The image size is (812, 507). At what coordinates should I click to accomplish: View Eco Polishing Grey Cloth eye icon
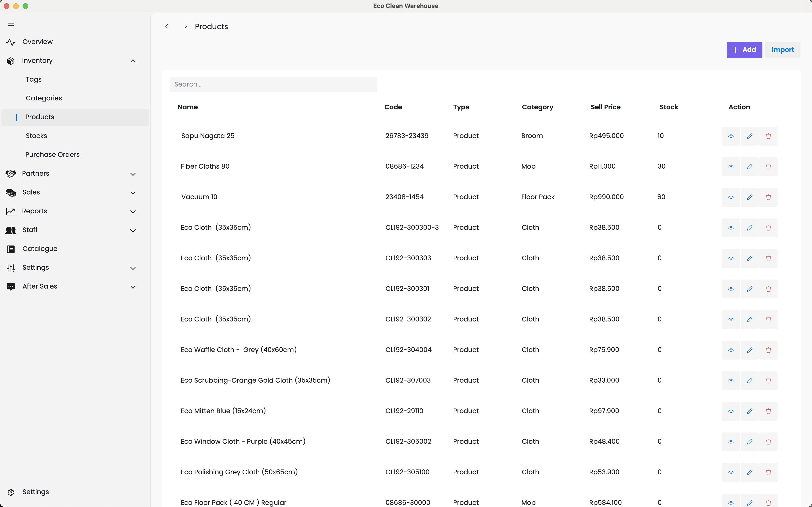731,472
